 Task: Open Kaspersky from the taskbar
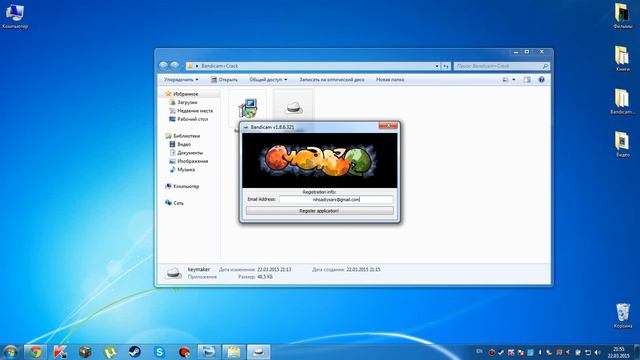click(60, 352)
